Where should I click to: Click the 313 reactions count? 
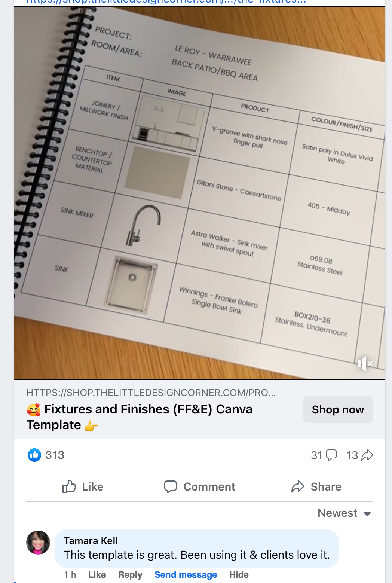pyautogui.click(x=55, y=455)
